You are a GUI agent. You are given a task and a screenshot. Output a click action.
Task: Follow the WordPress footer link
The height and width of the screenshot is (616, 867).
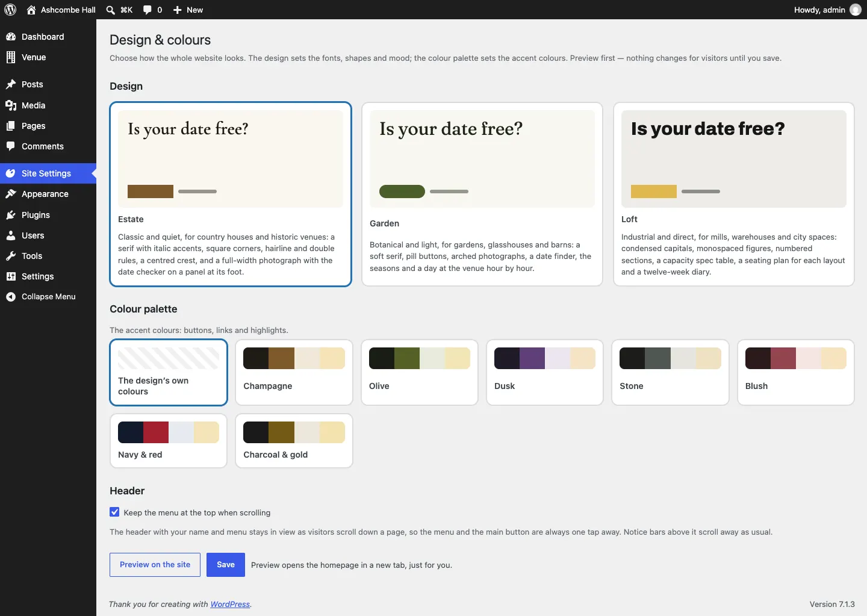tap(230, 605)
